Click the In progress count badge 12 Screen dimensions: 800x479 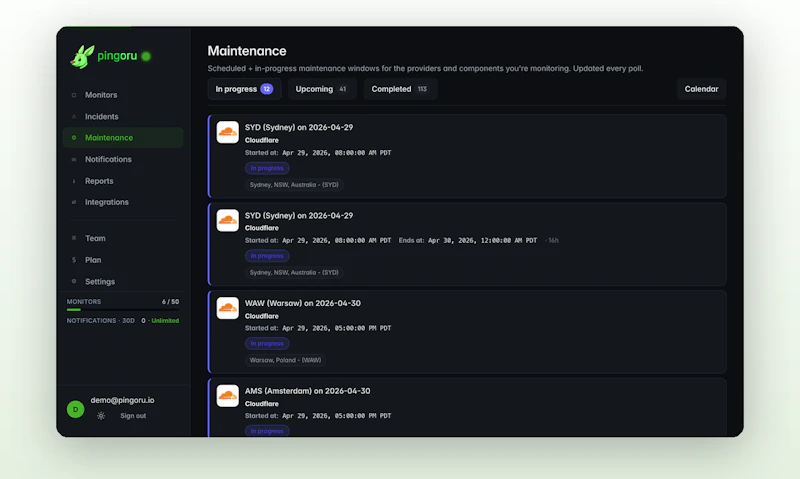266,89
